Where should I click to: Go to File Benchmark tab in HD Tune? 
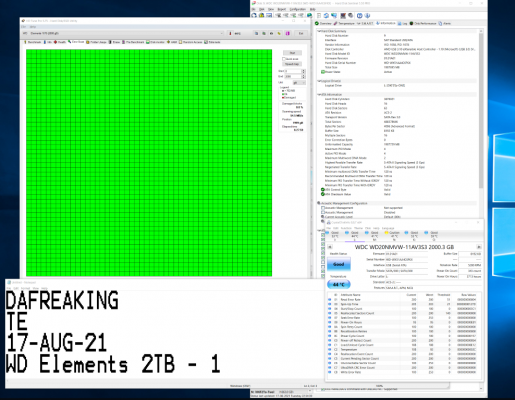coord(133,42)
